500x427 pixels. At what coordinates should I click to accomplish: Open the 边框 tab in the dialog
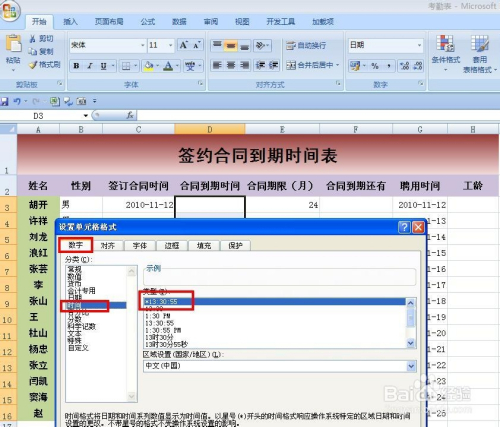pyautogui.click(x=172, y=246)
